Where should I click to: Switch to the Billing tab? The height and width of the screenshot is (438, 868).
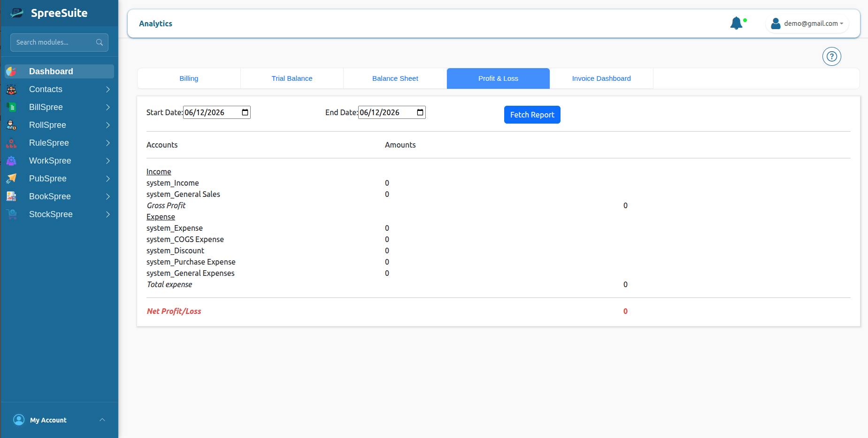[189, 78]
